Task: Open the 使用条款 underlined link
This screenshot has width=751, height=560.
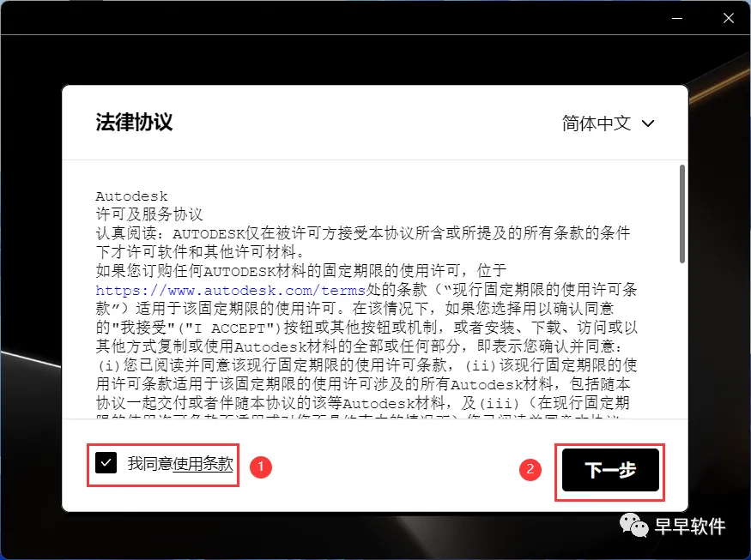Action: point(203,463)
